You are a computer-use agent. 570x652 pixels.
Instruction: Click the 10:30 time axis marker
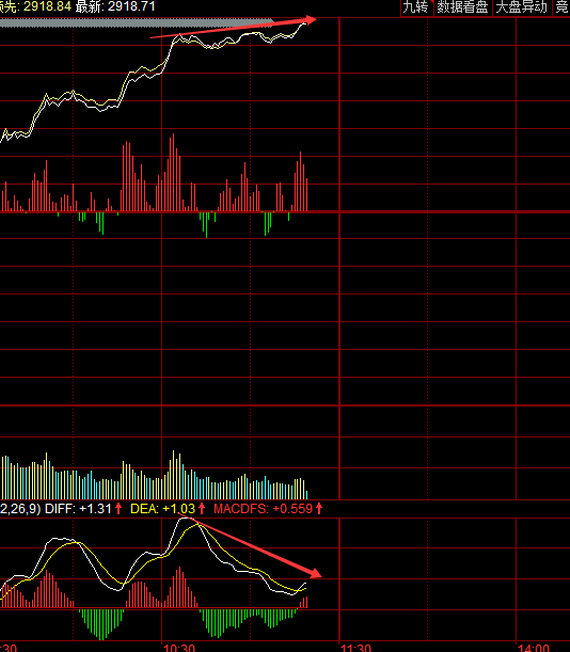[x=179, y=647]
